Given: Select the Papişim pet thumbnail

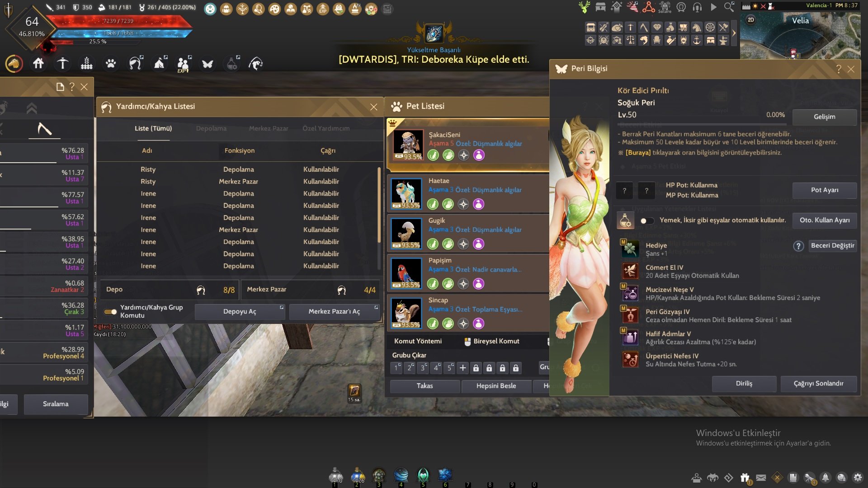Looking at the screenshot, I should 406,273.
